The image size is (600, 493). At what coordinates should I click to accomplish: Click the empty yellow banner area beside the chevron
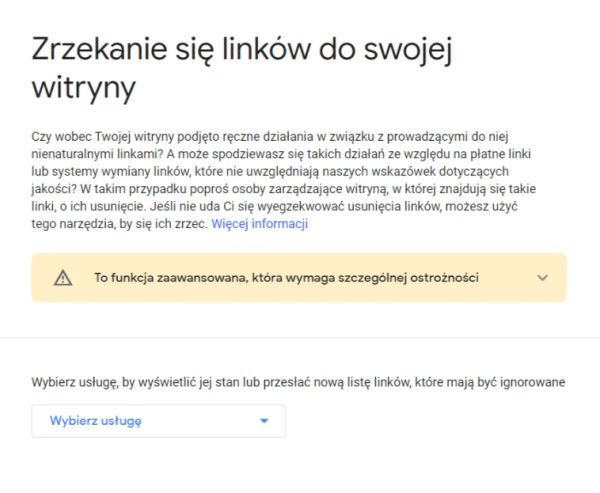(507, 278)
